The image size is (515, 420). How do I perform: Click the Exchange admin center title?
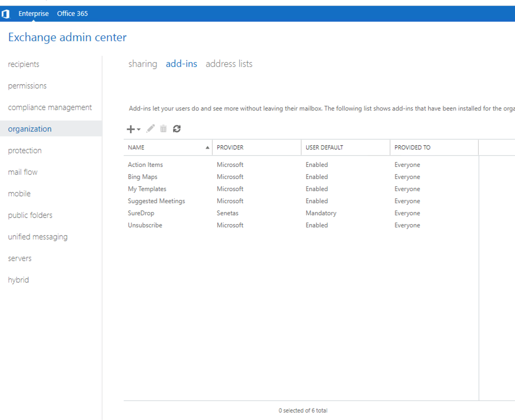67,37
